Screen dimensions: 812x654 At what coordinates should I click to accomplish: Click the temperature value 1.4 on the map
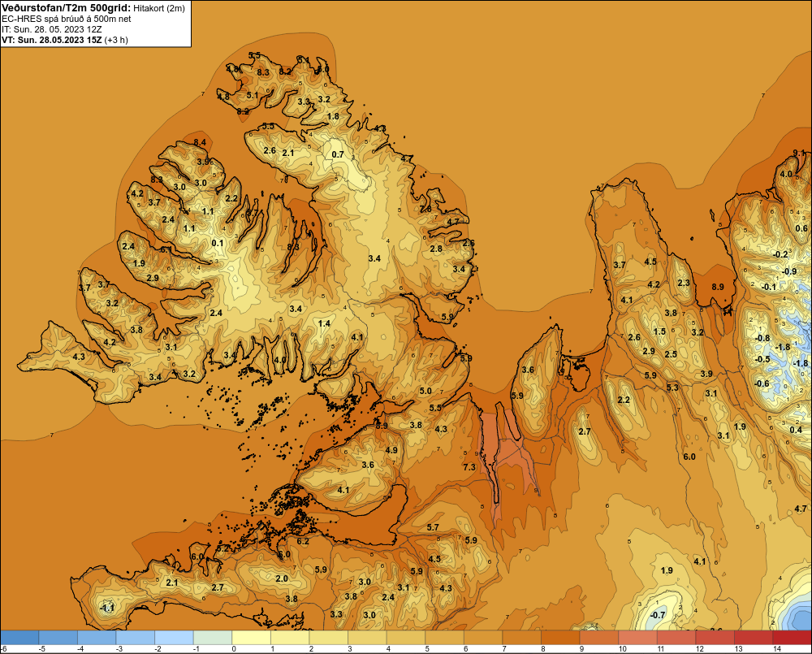(324, 323)
